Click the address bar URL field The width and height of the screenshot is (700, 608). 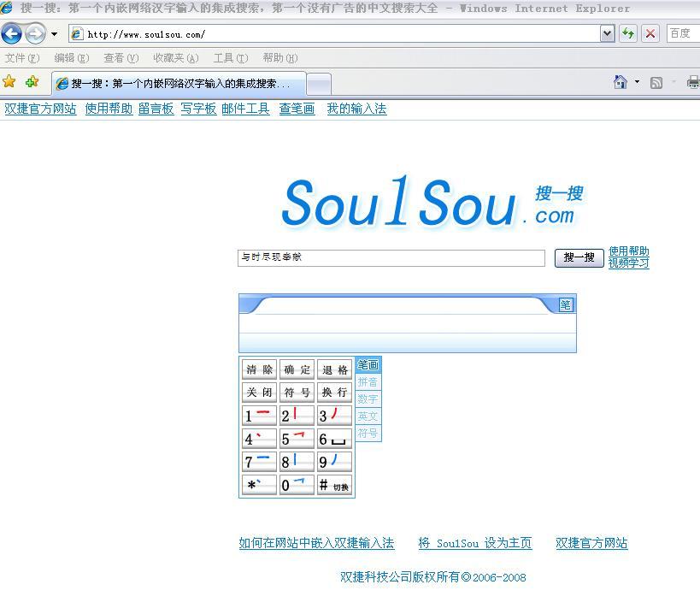[x=335, y=34]
